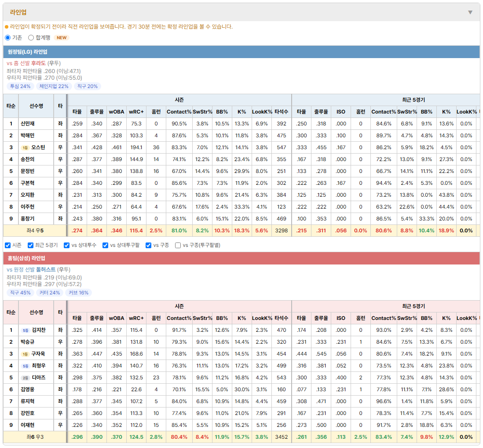The image size is (483, 448).
Task: Click the 1등 badge beside 구자욱
Action: (25, 354)
